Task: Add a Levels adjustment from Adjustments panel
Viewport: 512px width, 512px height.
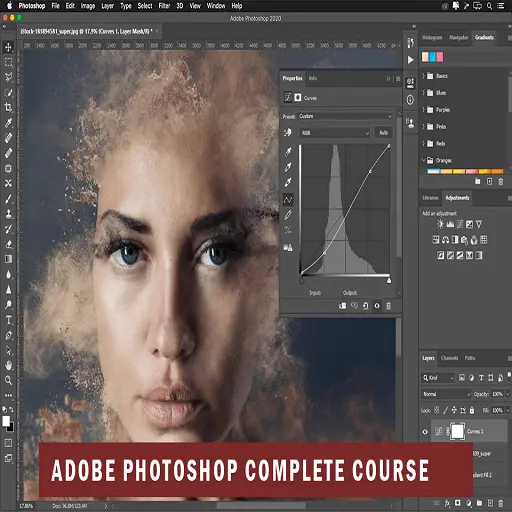Action: coord(450,224)
